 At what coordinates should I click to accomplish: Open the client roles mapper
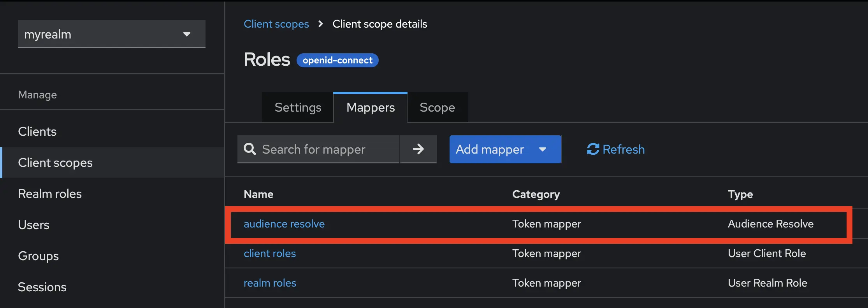[270, 253]
